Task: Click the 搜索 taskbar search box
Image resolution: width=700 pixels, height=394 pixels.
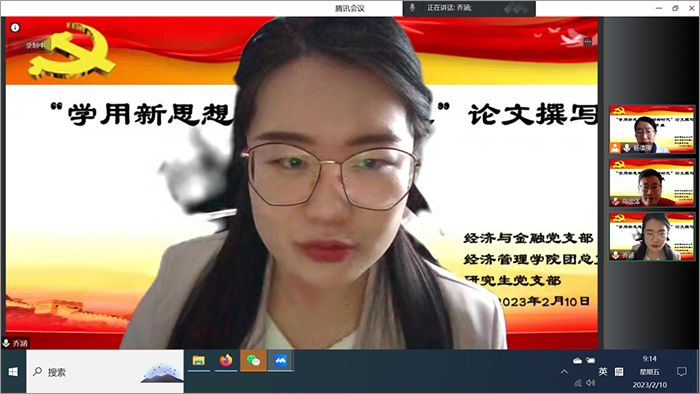Action: (105, 372)
